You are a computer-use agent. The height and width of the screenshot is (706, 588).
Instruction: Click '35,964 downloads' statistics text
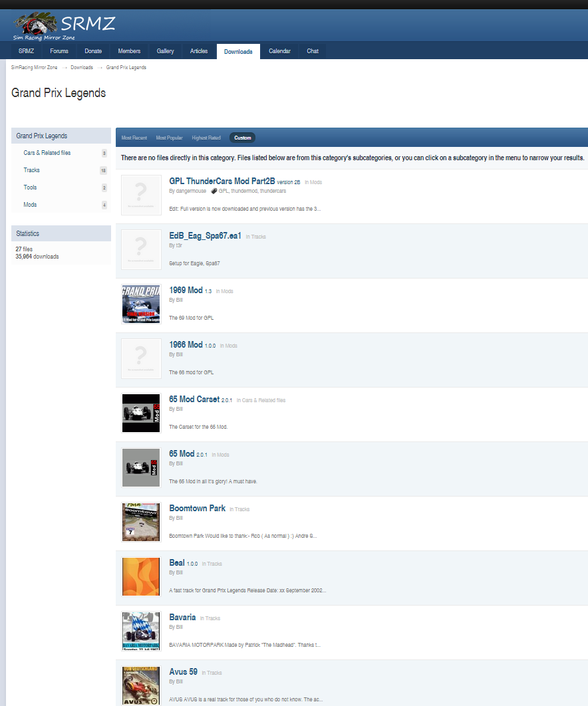(37, 257)
